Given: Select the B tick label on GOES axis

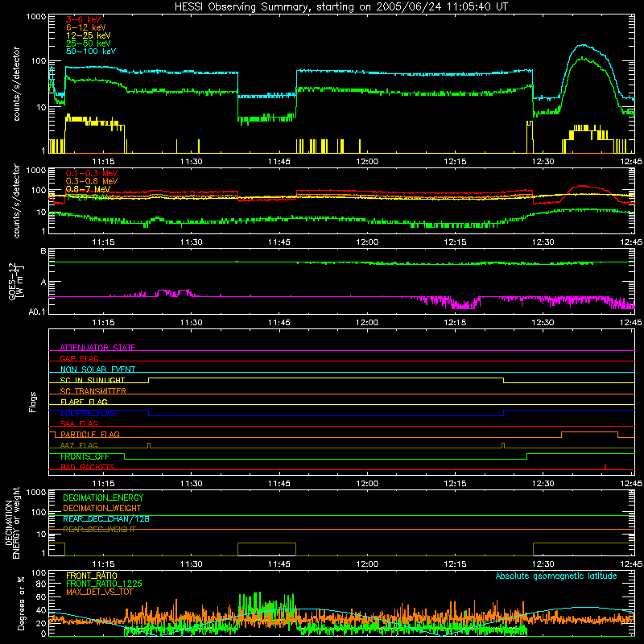Looking at the screenshot, I should click(43, 250).
